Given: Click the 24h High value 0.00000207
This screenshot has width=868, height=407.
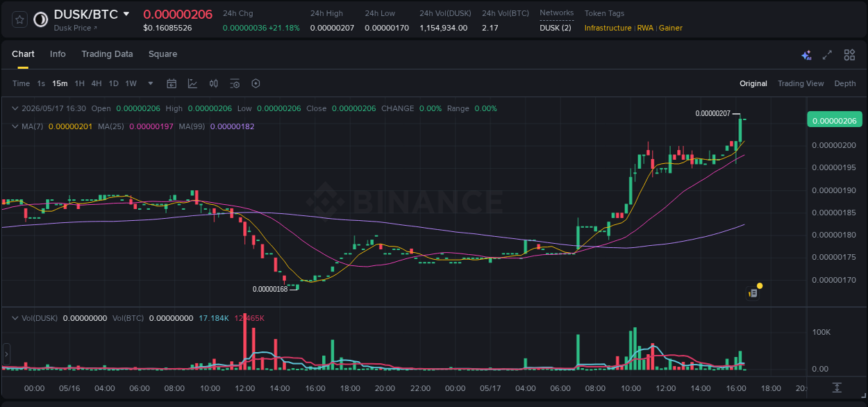Looking at the screenshot, I should (x=333, y=28).
